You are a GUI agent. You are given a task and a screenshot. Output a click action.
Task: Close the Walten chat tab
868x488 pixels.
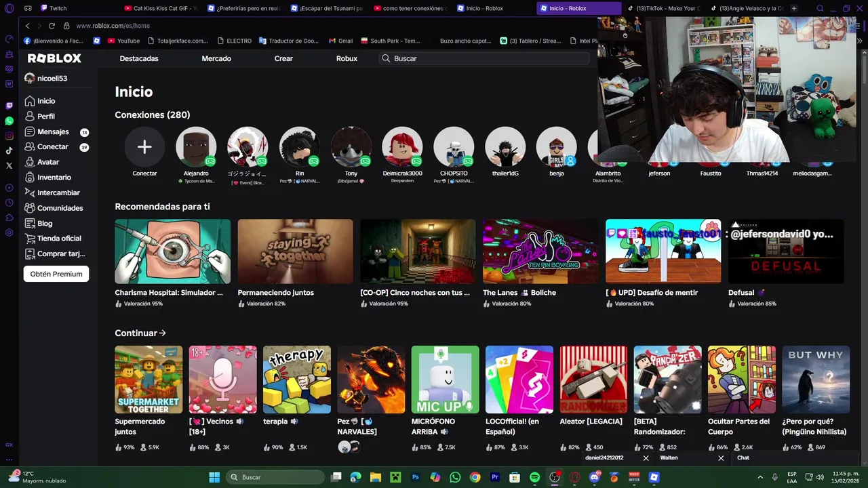720,458
